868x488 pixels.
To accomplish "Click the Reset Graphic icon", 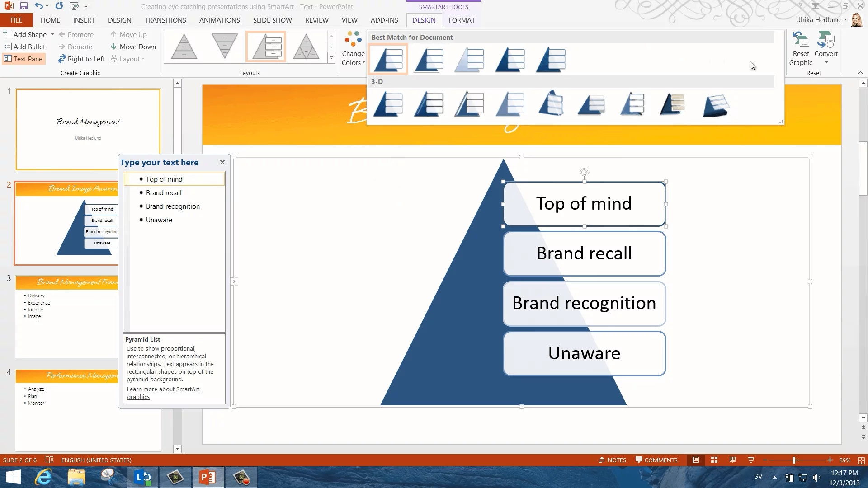I will (x=801, y=41).
